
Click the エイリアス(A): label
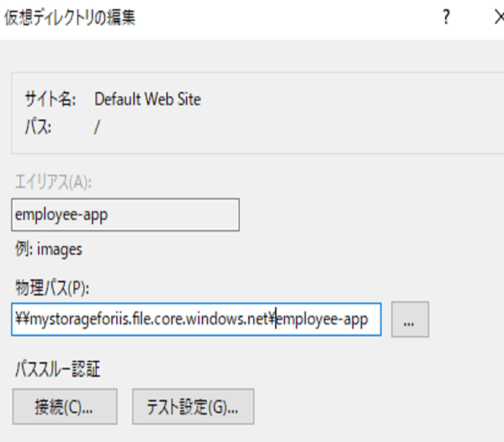point(53,182)
